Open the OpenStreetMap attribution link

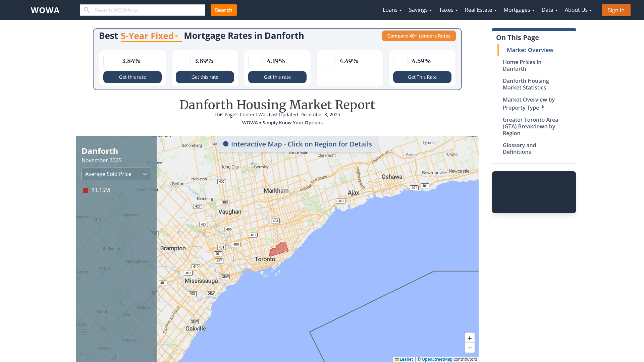[x=437, y=359]
